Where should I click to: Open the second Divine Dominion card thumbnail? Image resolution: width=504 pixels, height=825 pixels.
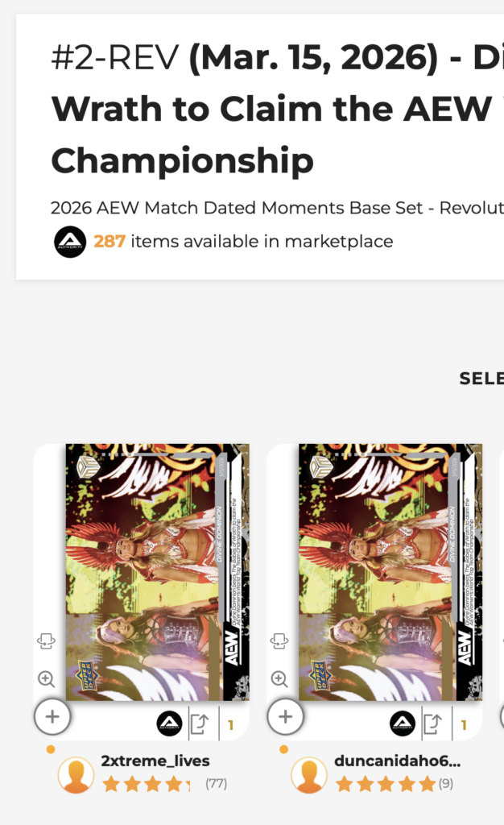coord(390,572)
